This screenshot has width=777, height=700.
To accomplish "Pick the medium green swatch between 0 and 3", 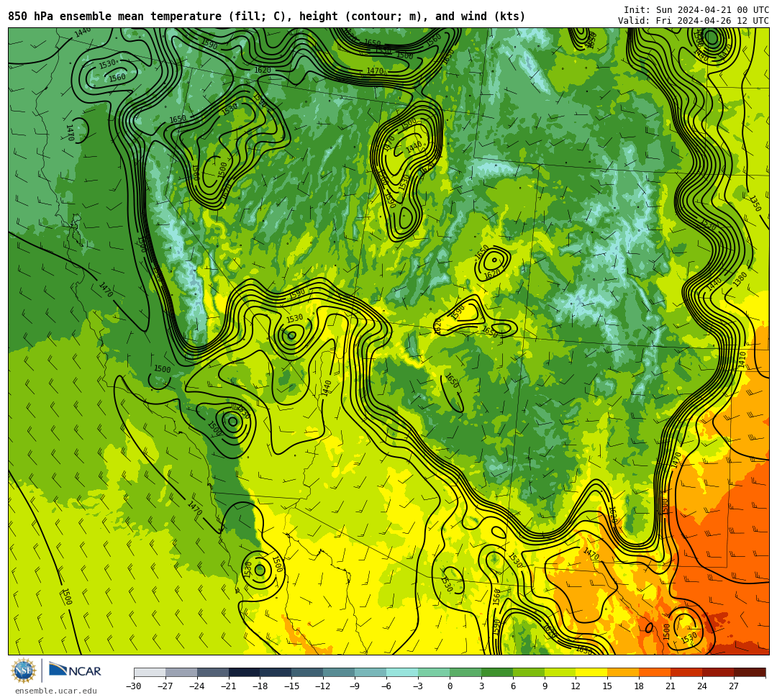I will [x=465, y=672].
